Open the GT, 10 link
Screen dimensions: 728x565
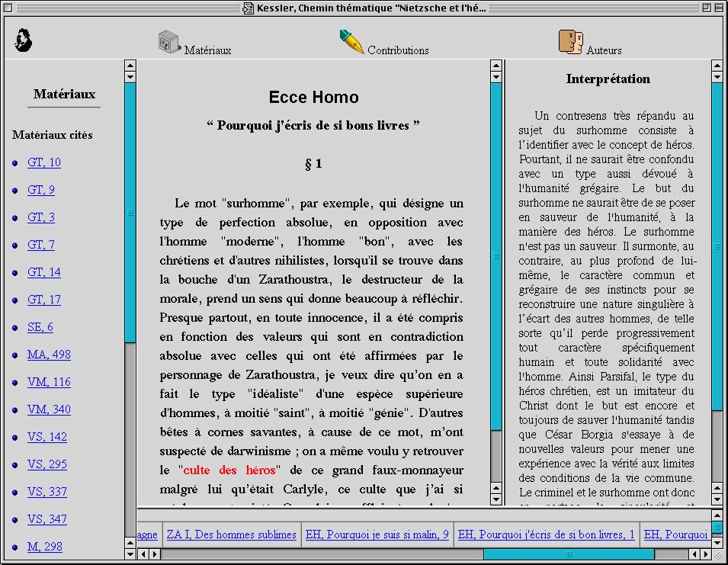44,162
